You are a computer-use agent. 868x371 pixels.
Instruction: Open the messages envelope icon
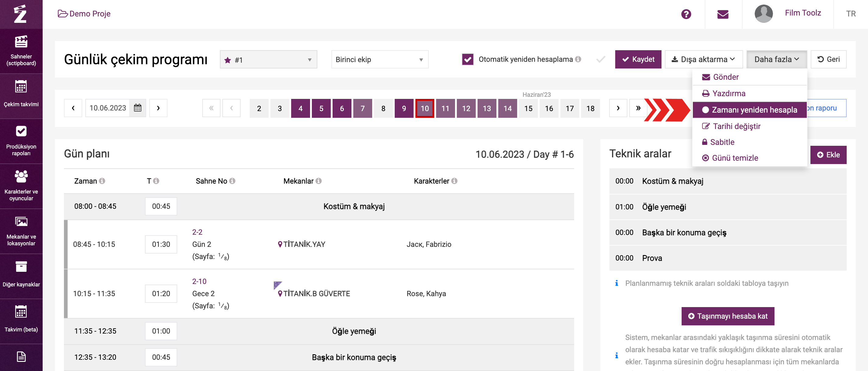tap(723, 14)
